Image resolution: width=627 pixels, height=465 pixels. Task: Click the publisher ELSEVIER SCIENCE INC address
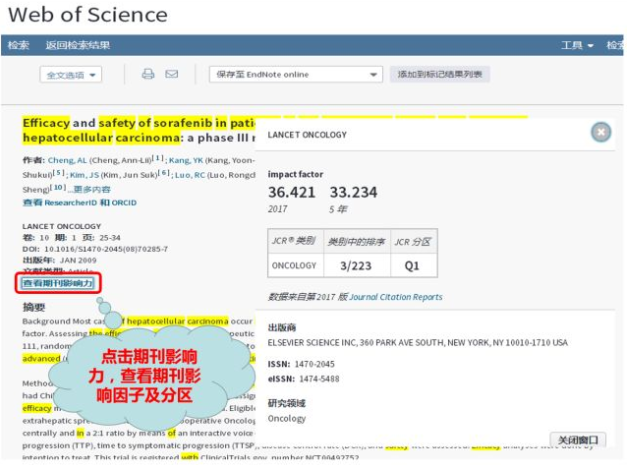coord(417,343)
